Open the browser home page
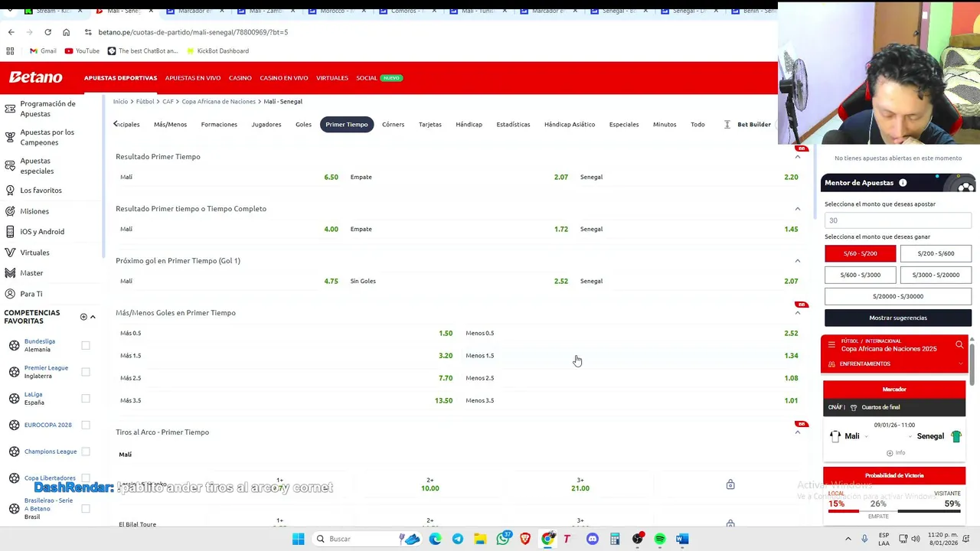The image size is (980, 551). pyautogui.click(x=66, y=32)
